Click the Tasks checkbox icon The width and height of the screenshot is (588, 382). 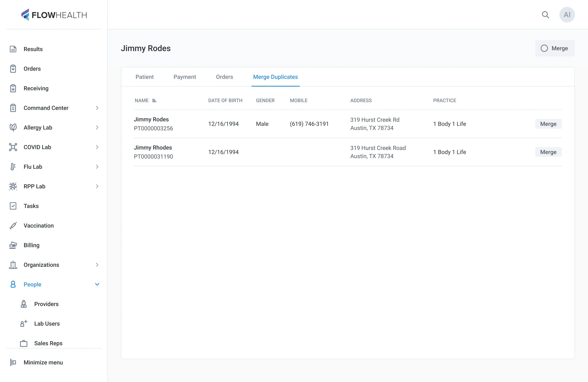(x=13, y=206)
